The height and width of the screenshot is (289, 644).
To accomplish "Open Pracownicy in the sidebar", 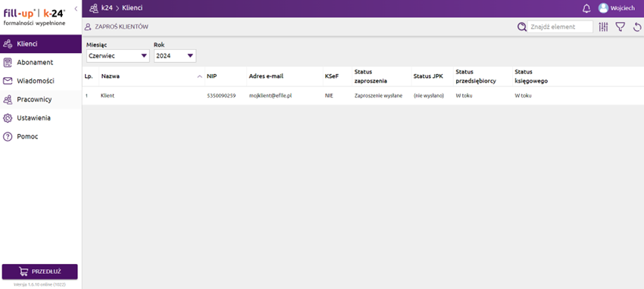I will 41,99.
